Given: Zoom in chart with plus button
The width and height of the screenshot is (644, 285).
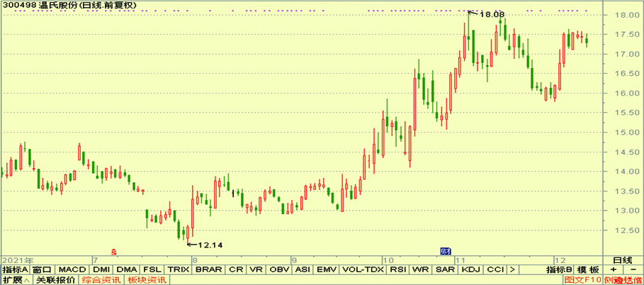Looking at the screenshot, I should (614, 270).
